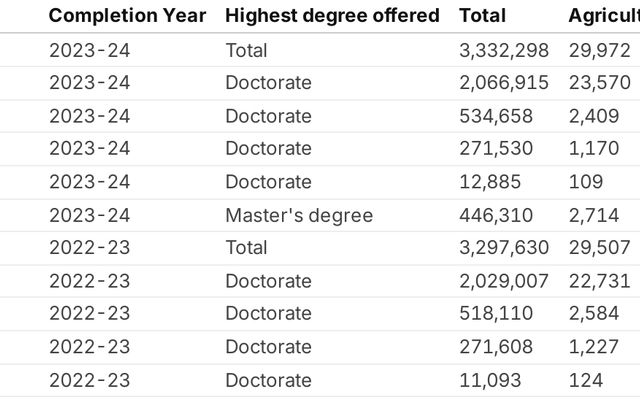This screenshot has height=400, width=640.
Task: Select the cell containing 271,608
Action: (x=496, y=347)
